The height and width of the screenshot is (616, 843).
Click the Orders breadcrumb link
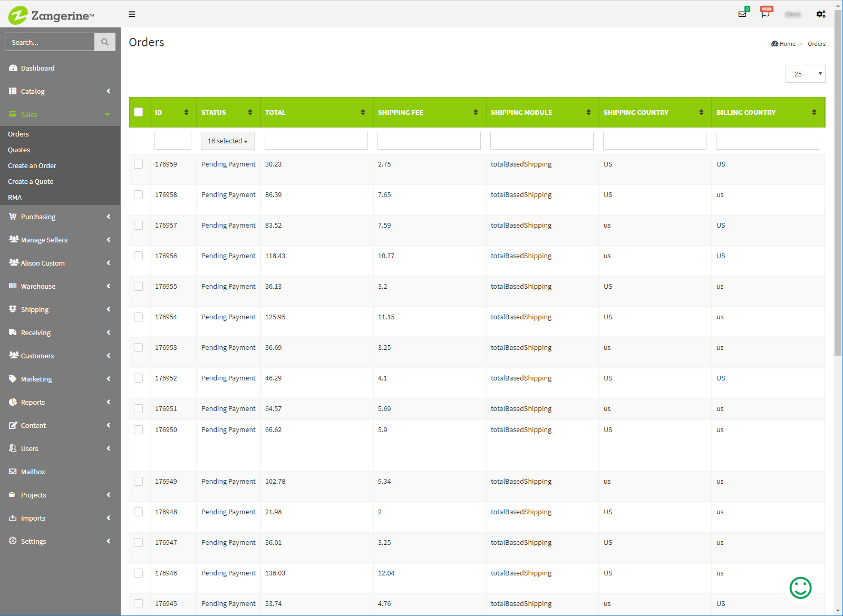817,44
